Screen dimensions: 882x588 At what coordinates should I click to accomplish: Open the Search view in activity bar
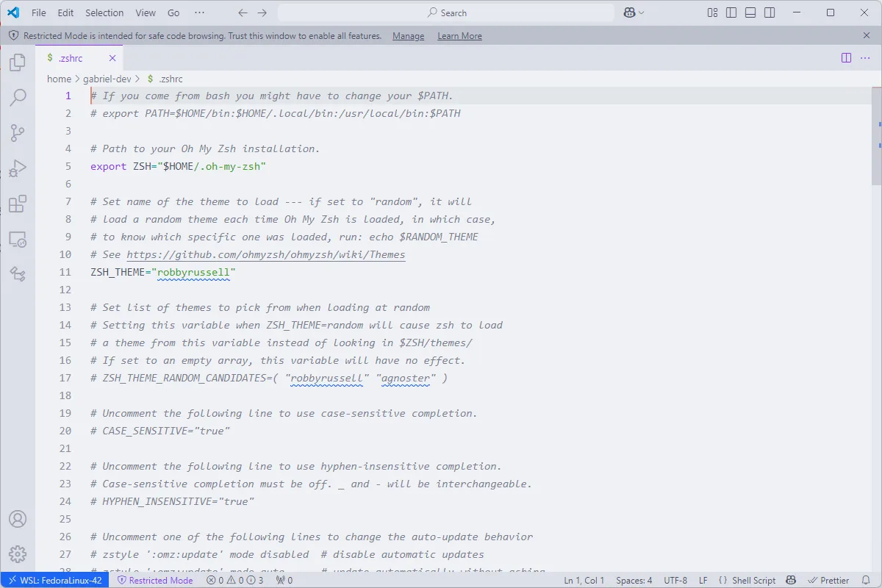(18, 98)
